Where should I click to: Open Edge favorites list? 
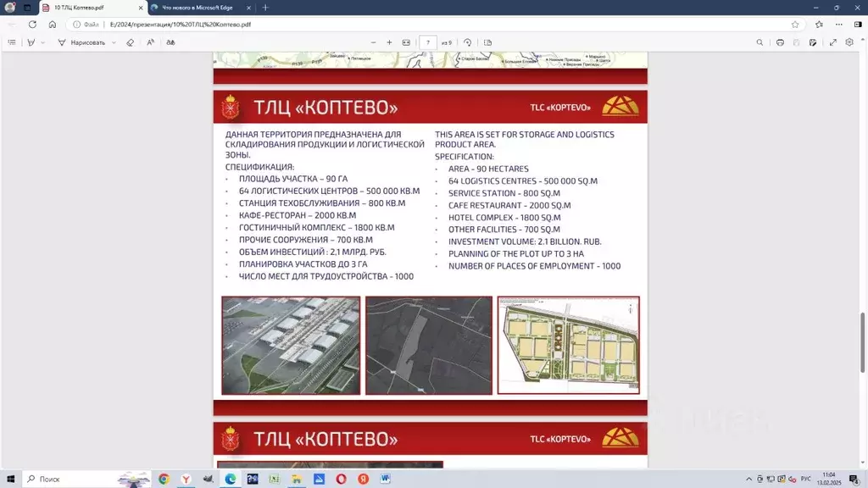[819, 25]
